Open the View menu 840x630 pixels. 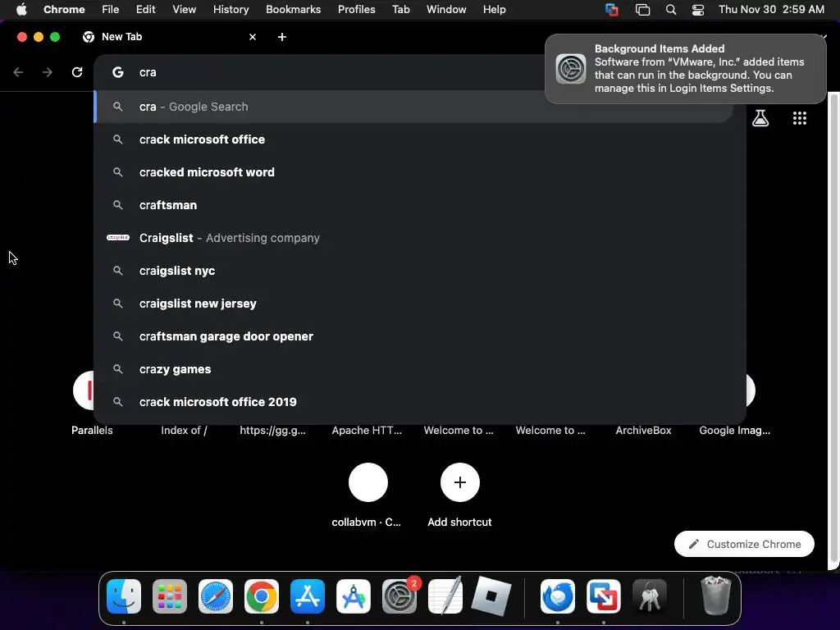click(184, 10)
